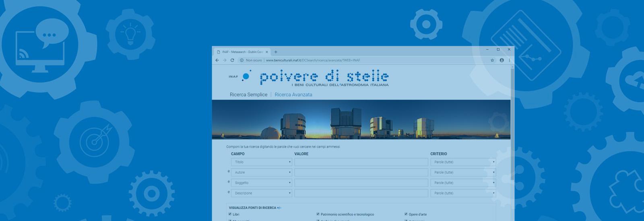Open criterio dropdown in Soggetto row

[463, 183]
